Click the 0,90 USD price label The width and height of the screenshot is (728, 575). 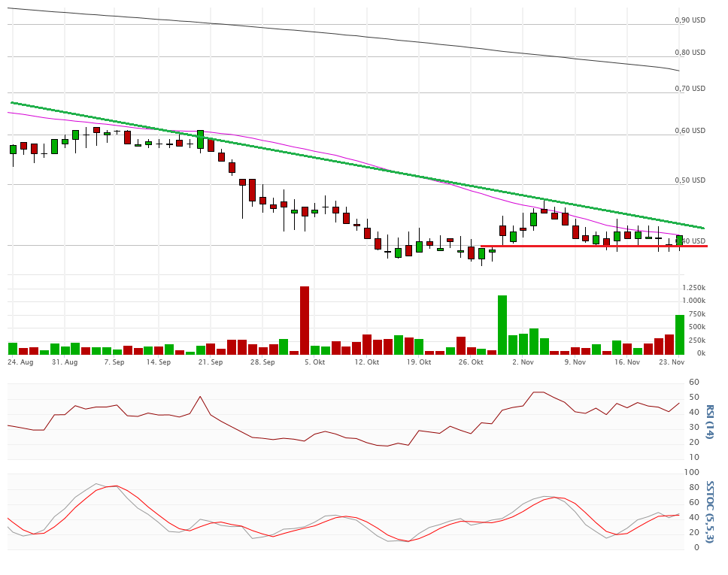(x=690, y=20)
